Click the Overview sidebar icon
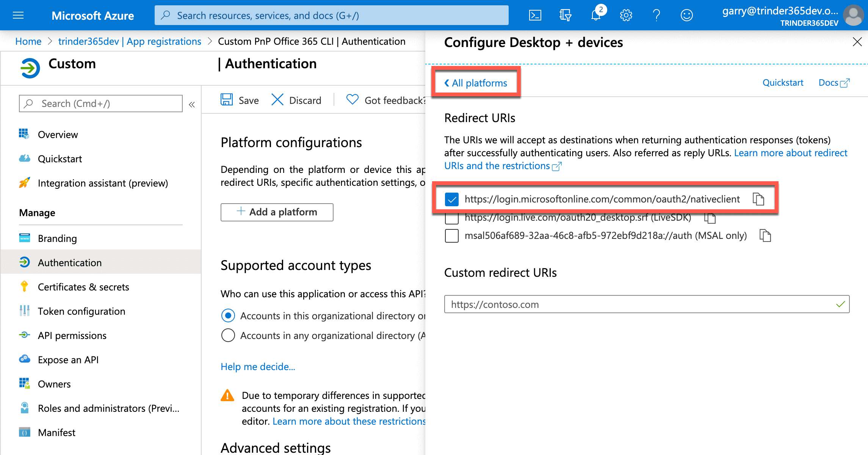 [24, 134]
